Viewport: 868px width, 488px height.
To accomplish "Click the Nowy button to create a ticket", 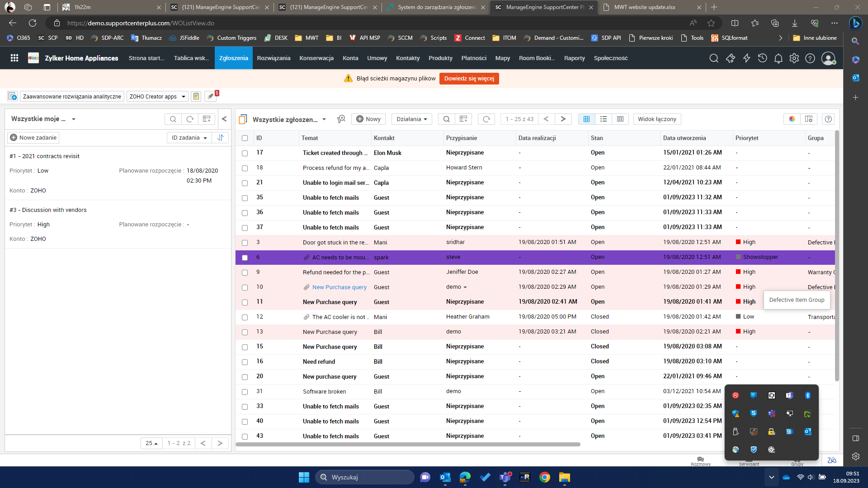I will pyautogui.click(x=368, y=119).
